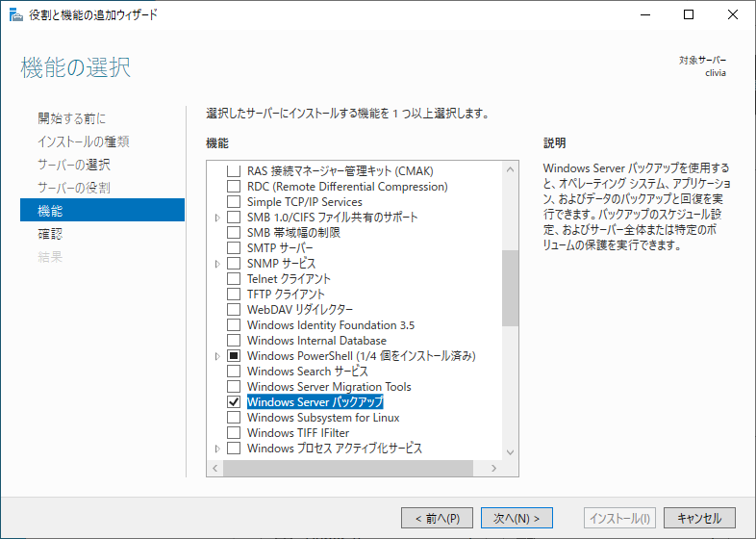Enable SMB 帯域幅の制限 checkbox
This screenshot has width=756, height=539.
[x=234, y=233]
